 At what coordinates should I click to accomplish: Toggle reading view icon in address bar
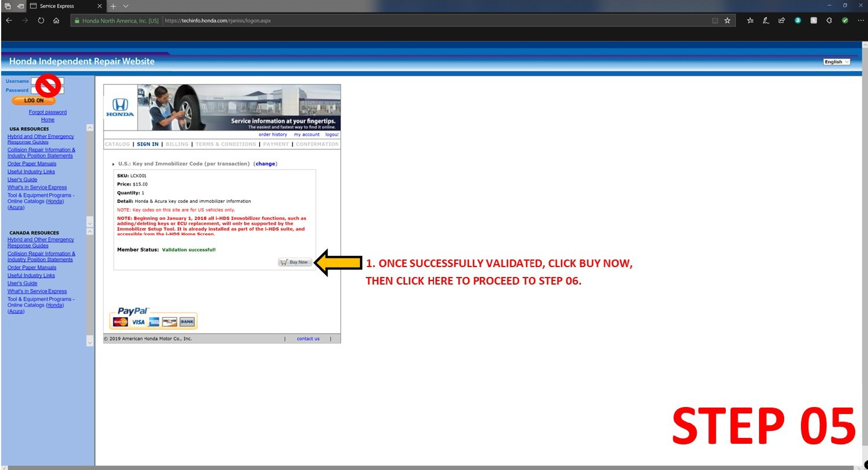715,20
